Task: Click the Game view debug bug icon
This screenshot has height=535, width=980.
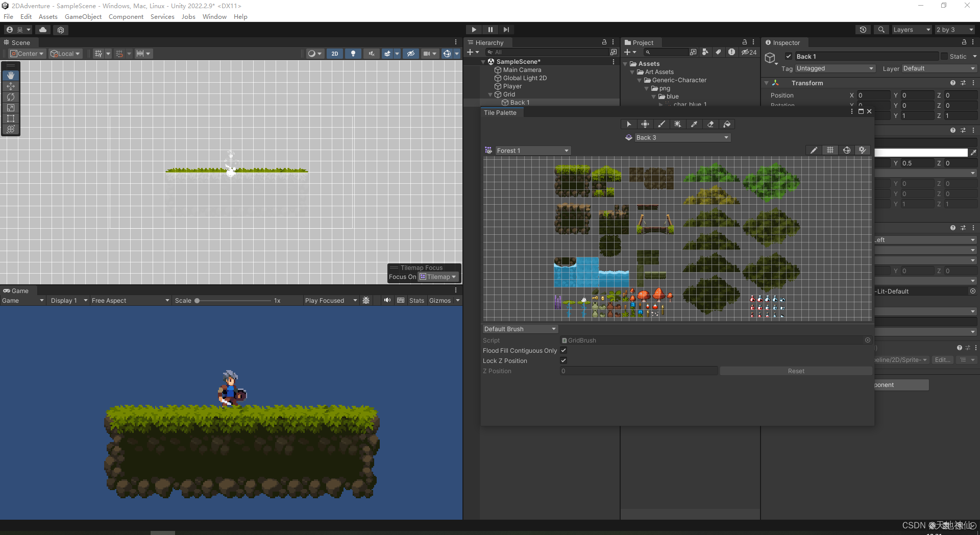Action: (x=366, y=300)
